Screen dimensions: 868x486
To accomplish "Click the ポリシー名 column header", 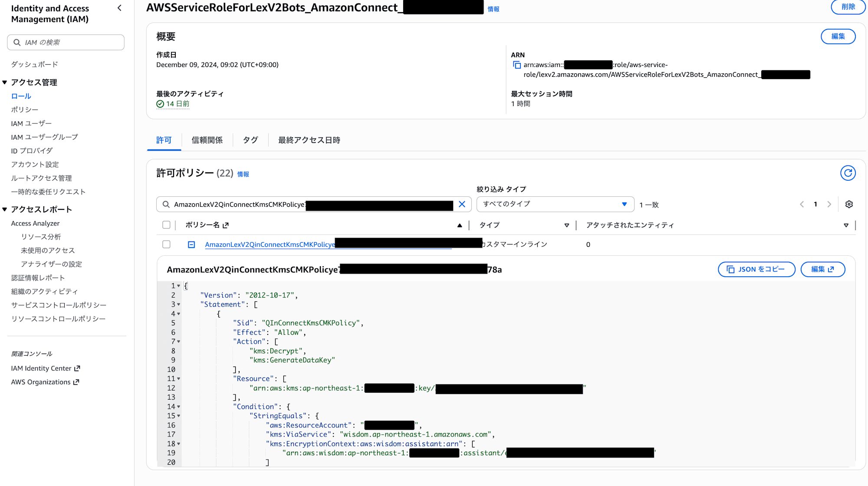I will pyautogui.click(x=207, y=225).
